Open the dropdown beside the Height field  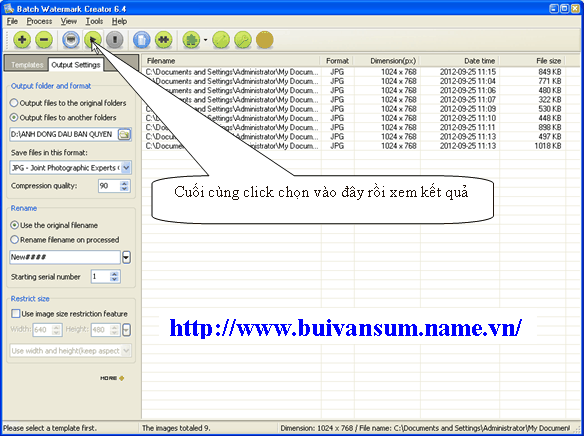click(x=126, y=330)
